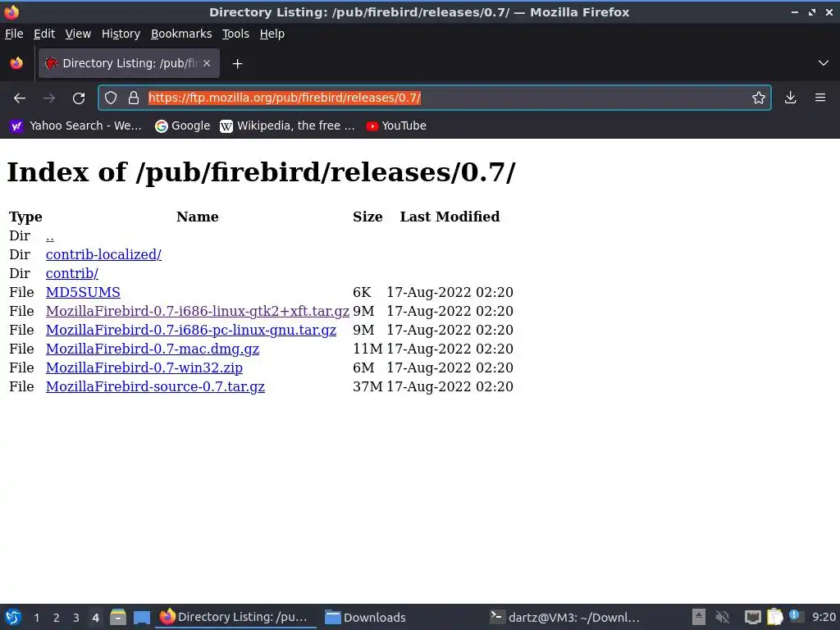Viewport: 840px width, 630px height.
Task: Open update notifier tray icon
Action: (x=796, y=616)
